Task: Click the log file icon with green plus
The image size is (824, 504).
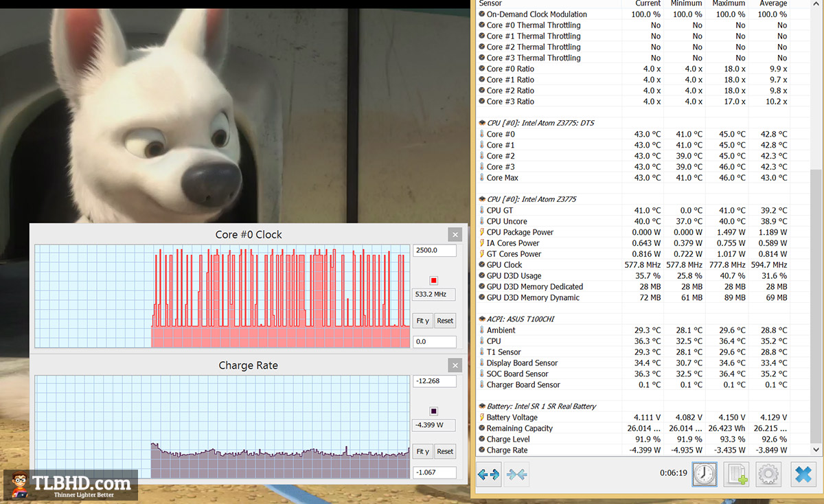Action: pyautogui.click(x=736, y=474)
